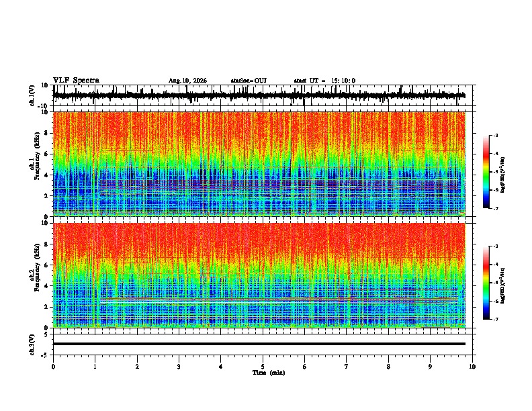Click the "ch.1(V)" waveform axis label
The image size is (532, 411).
coord(32,95)
